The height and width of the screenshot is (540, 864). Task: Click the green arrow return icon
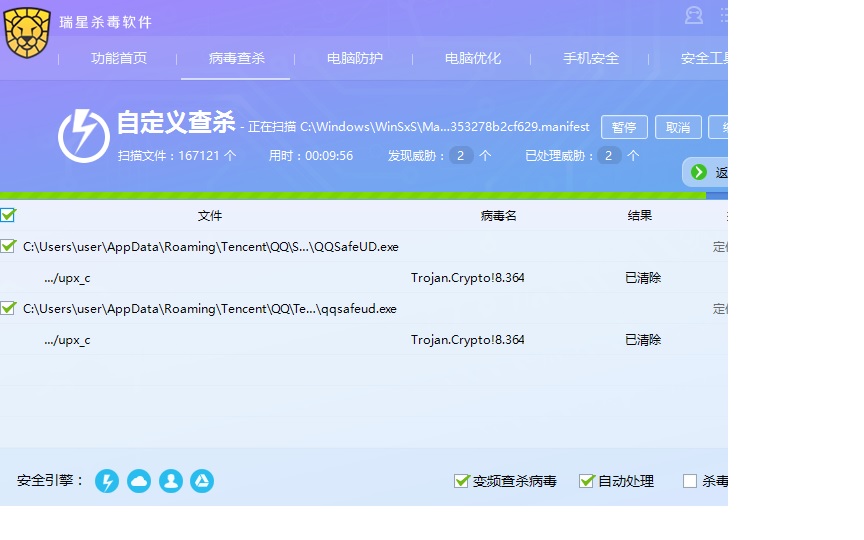click(699, 172)
